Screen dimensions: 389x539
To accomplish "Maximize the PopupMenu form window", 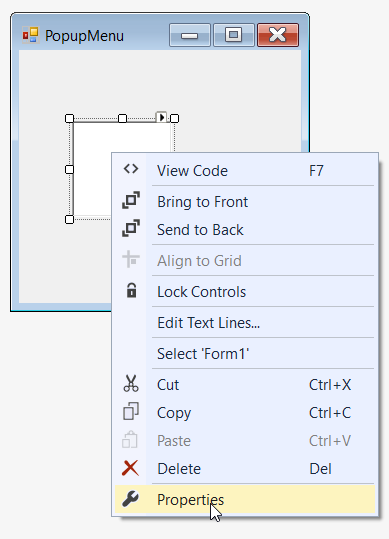I will tap(234, 35).
